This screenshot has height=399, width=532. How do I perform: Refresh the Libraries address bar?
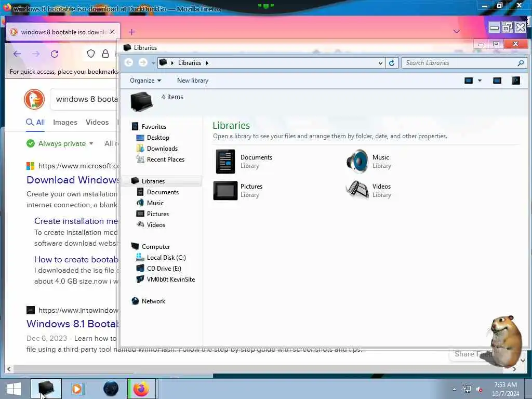coord(392,63)
